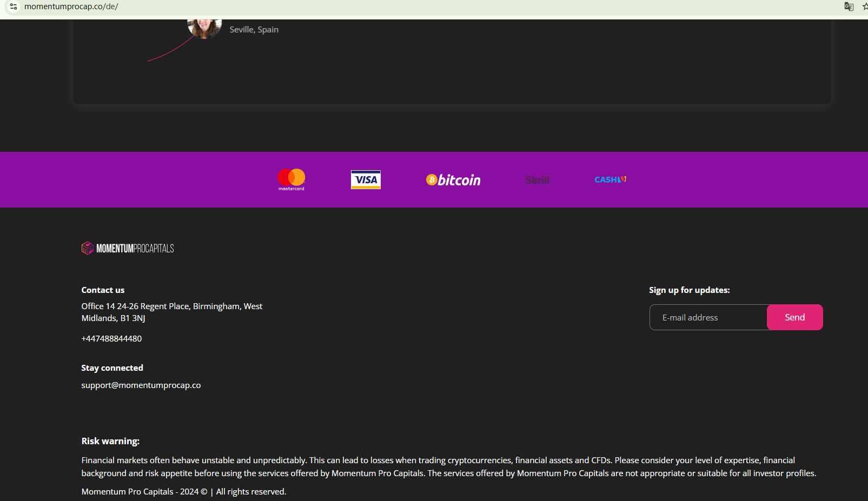Image resolution: width=868 pixels, height=501 pixels.
Task: Click the Risk warning heading
Action: point(110,441)
